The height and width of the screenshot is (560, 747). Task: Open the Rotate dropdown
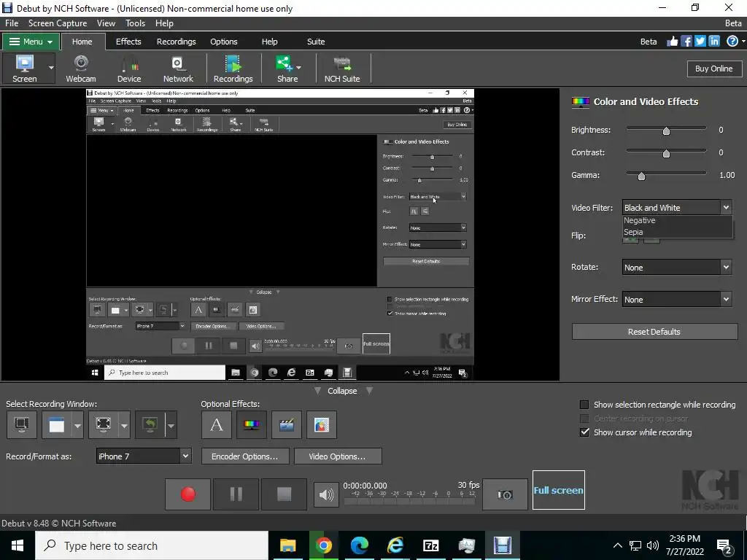(x=677, y=267)
